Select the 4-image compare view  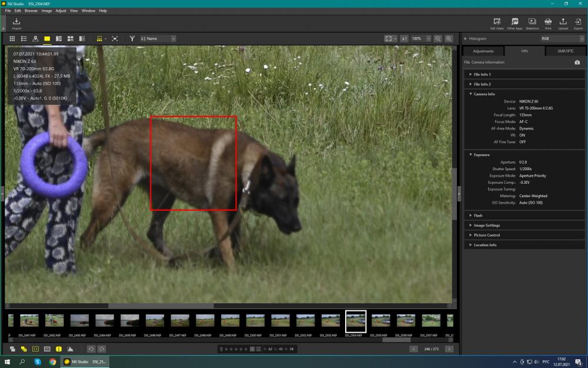[70, 39]
